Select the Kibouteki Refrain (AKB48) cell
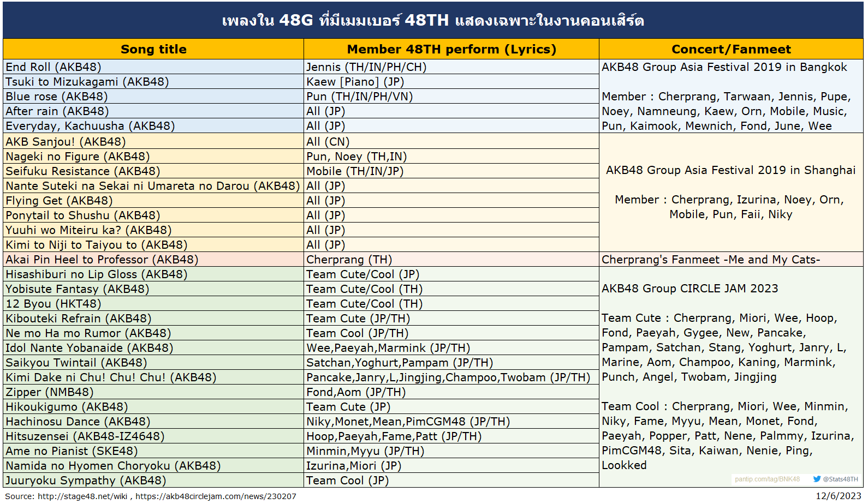The image size is (868, 504). click(x=153, y=319)
